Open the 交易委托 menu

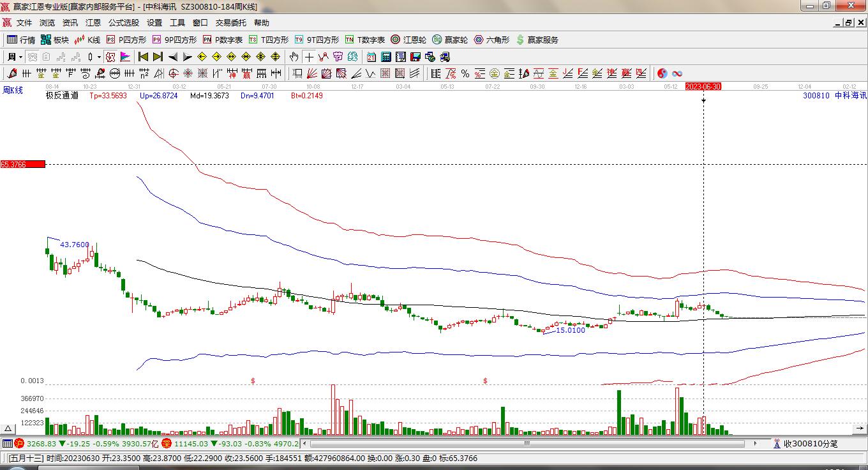click(x=230, y=23)
